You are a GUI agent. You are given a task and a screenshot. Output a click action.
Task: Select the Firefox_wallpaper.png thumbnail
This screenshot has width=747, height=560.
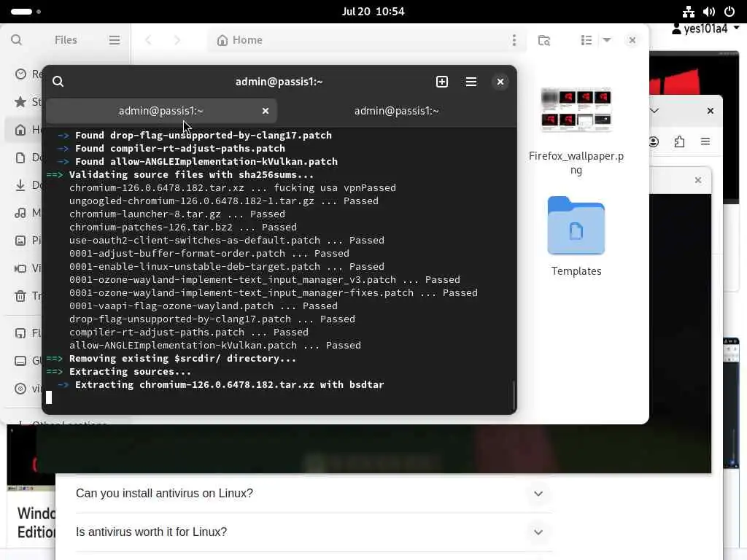(576, 109)
